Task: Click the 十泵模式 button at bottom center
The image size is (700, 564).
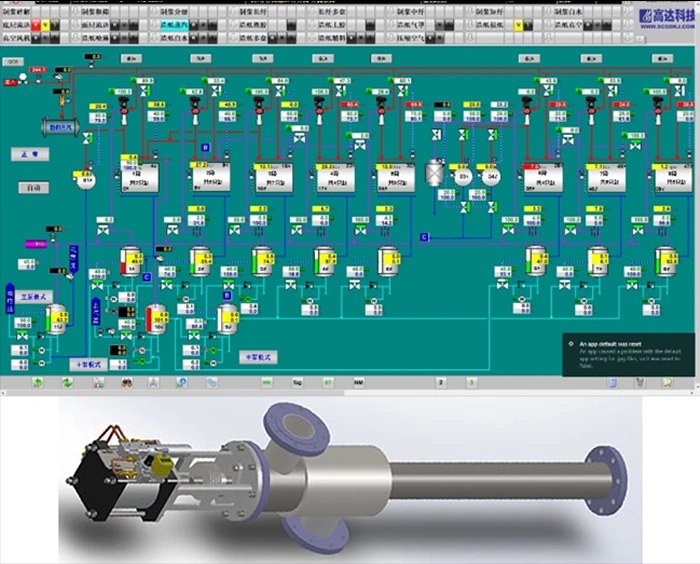Action: 259,356
